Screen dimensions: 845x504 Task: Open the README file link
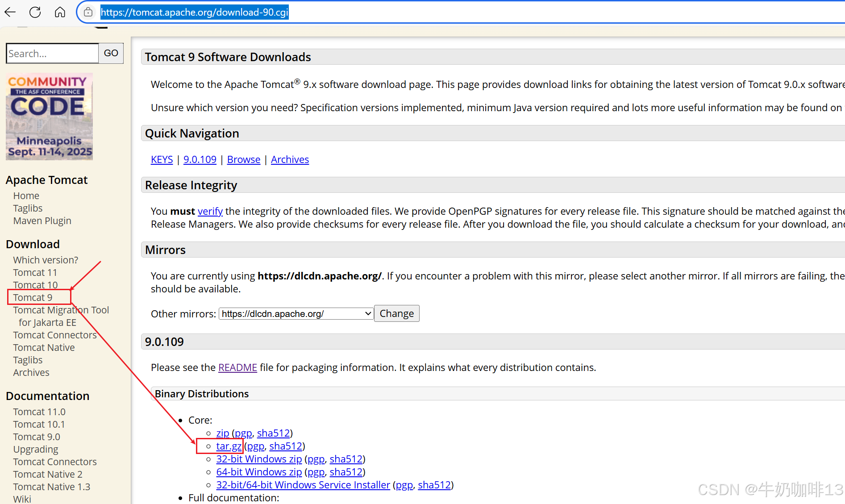(237, 367)
